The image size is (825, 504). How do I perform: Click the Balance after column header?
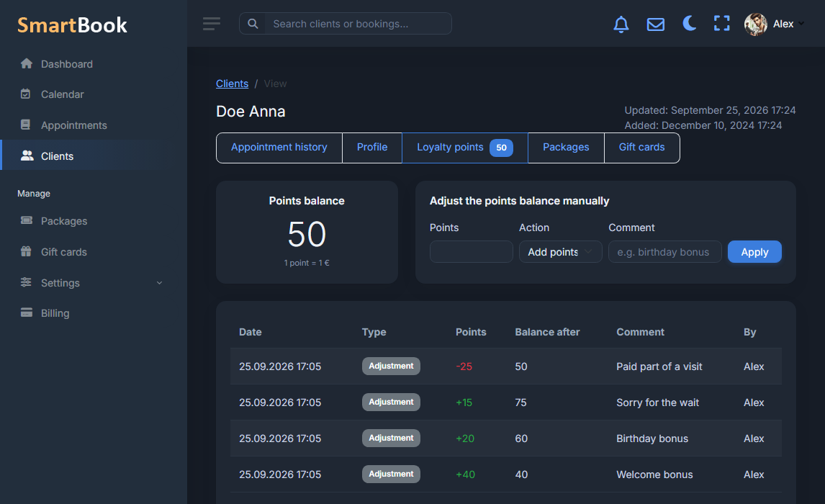(x=547, y=332)
